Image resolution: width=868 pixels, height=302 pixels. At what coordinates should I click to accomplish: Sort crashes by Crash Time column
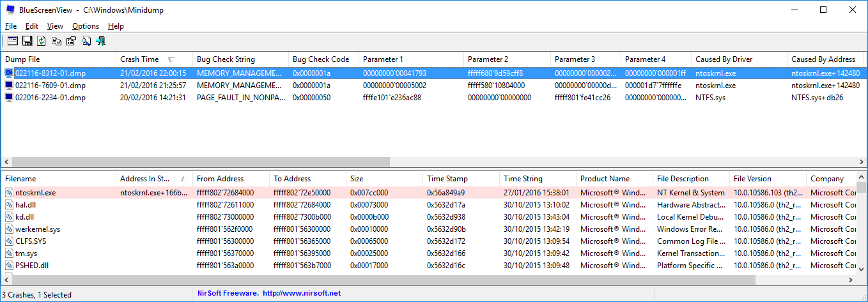(139, 59)
